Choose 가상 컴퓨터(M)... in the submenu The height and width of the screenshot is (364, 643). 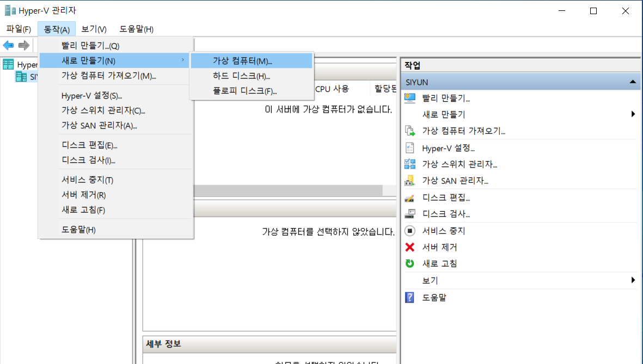pos(252,61)
